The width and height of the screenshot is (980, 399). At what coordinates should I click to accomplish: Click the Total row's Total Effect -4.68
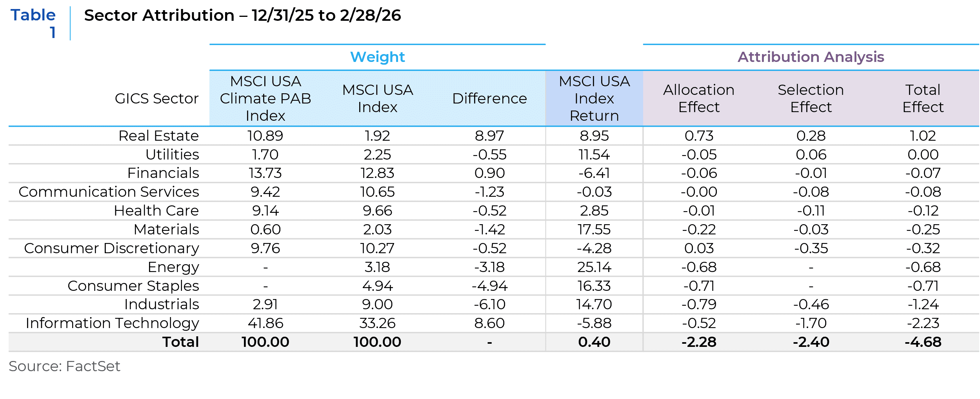point(923,342)
